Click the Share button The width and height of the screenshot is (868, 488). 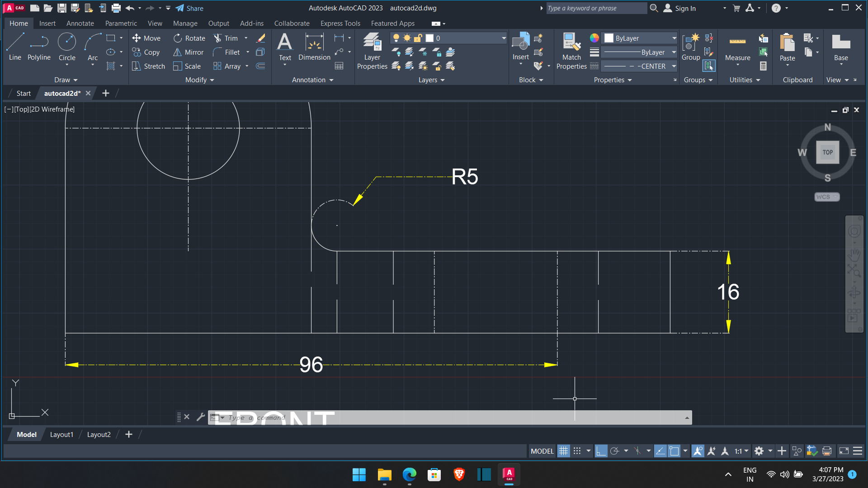pyautogui.click(x=189, y=8)
